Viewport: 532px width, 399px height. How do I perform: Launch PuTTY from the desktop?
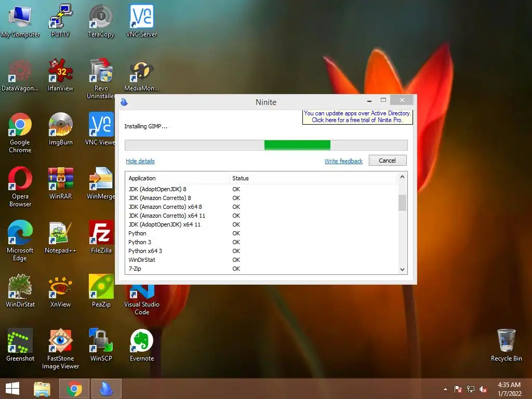click(60, 21)
